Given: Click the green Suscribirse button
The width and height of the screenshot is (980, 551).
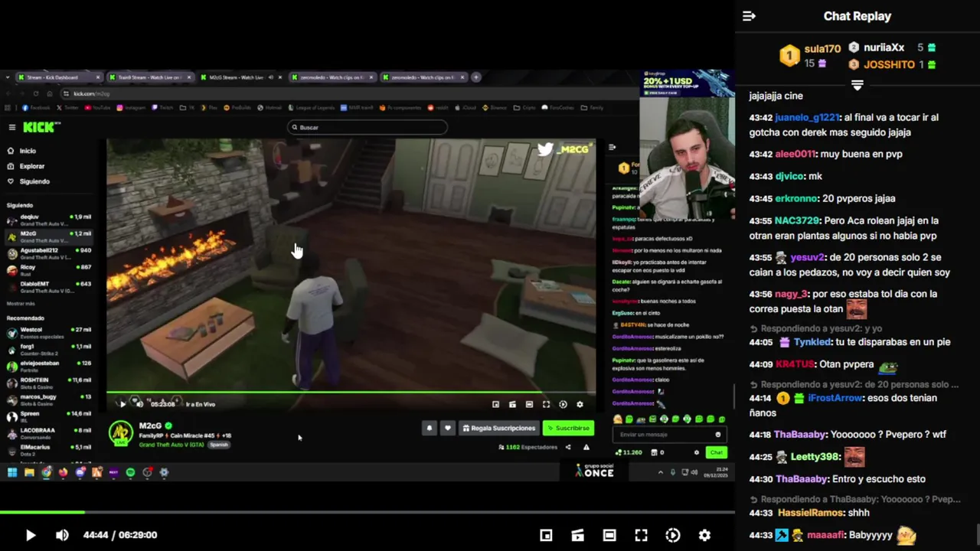Looking at the screenshot, I should (568, 429).
